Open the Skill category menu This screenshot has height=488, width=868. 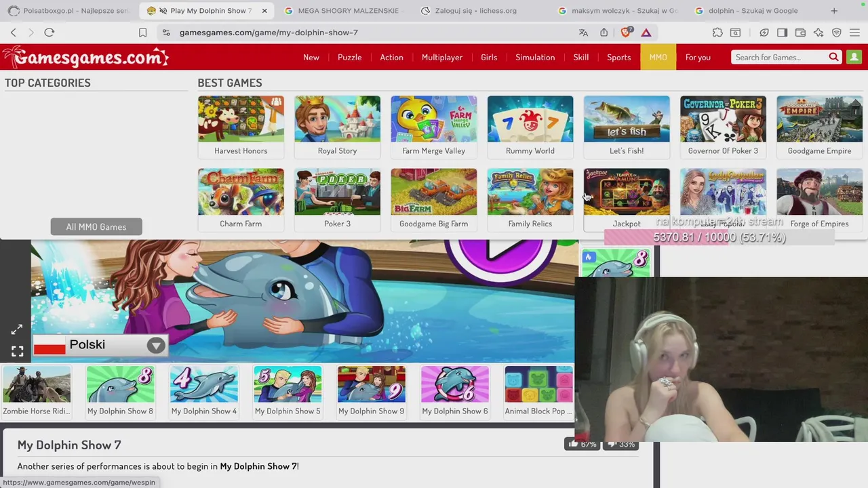tap(581, 57)
